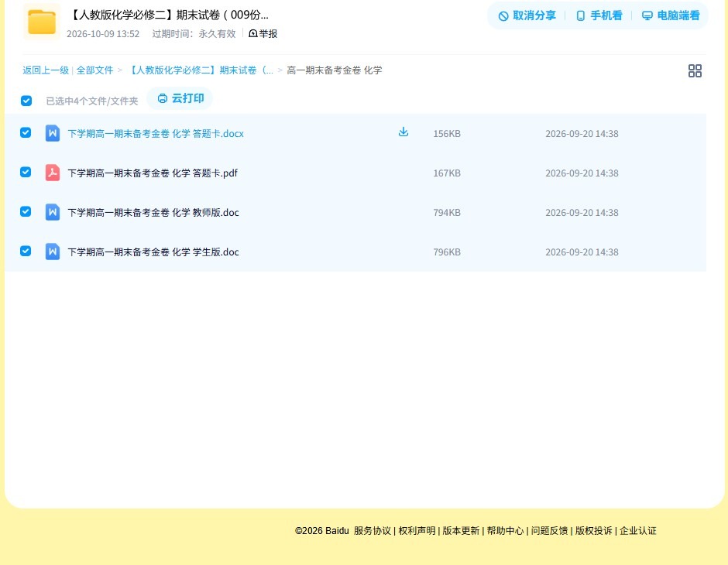The image size is (728, 565).
Task: Open file 下学期高一期末备考金卷 化学 答题卡.docx
Action: (156, 134)
